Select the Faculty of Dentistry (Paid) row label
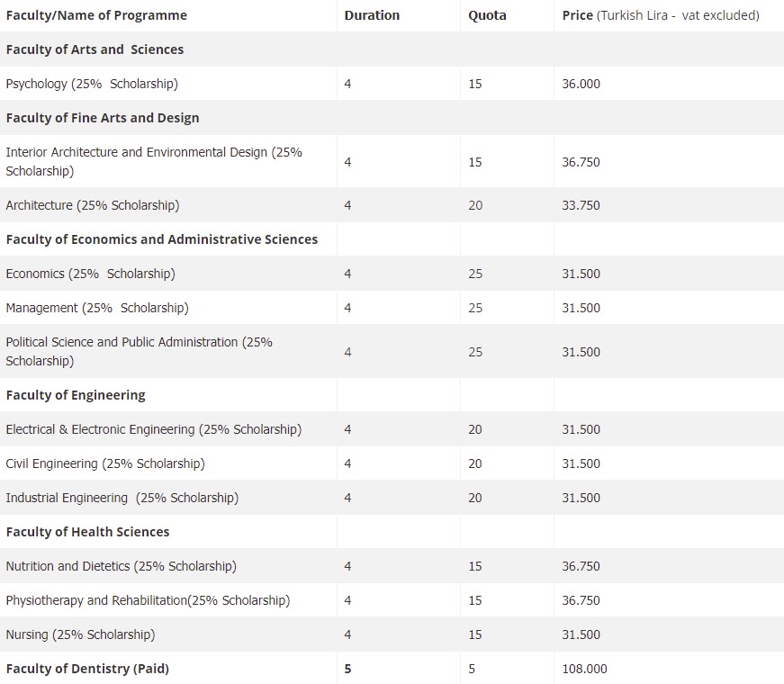Viewport: 784px width, 684px height. click(x=87, y=669)
